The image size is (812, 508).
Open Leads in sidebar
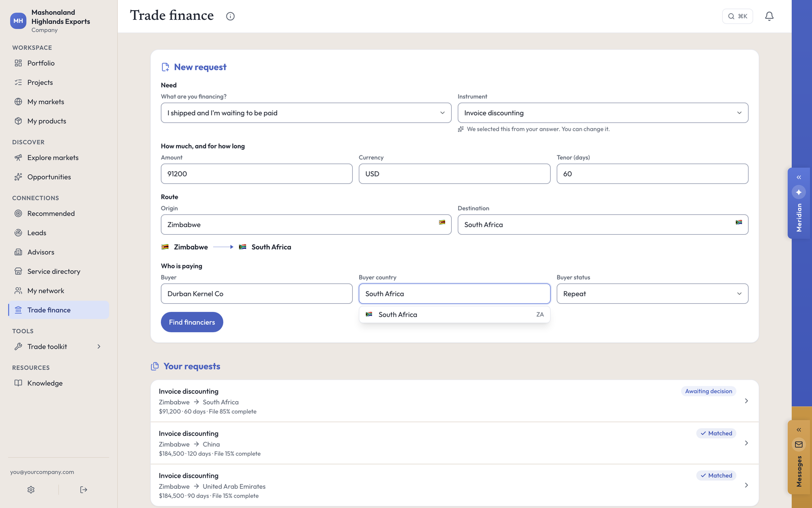click(x=59, y=233)
